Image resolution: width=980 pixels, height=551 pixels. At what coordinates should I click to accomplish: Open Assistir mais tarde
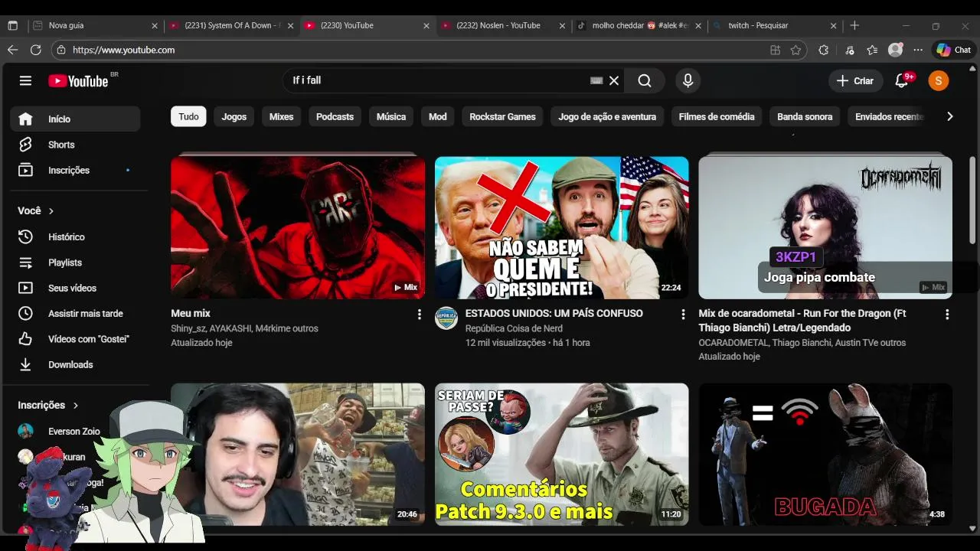click(75, 313)
